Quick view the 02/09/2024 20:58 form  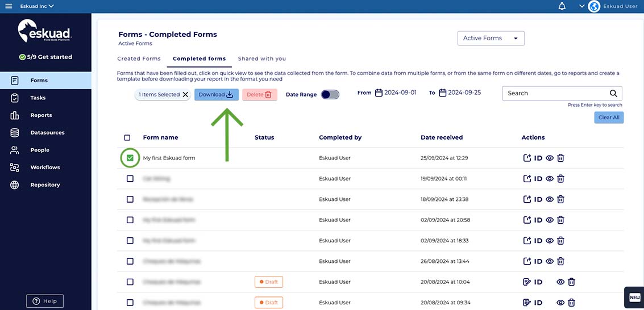(x=549, y=220)
